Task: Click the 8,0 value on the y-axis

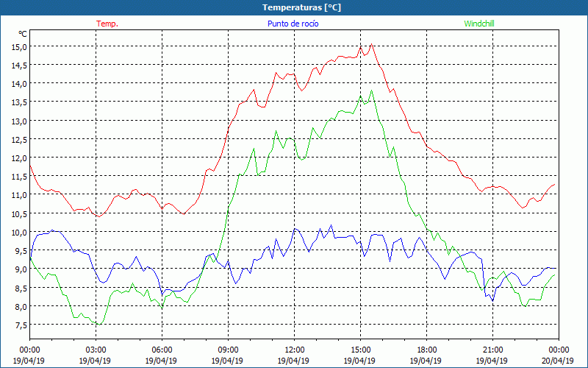Action: pos(21,306)
